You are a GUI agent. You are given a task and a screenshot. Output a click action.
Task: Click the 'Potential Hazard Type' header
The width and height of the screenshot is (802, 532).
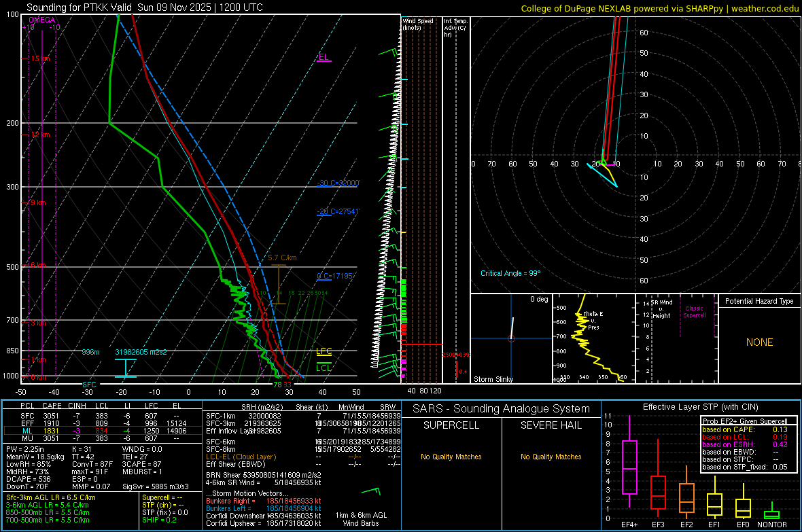click(x=759, y=301)
